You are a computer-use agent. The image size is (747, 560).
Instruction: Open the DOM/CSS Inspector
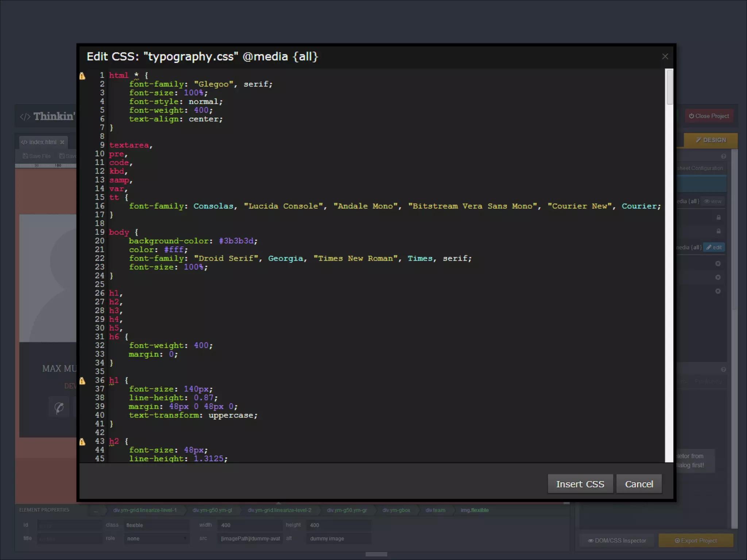pos(617,540)
